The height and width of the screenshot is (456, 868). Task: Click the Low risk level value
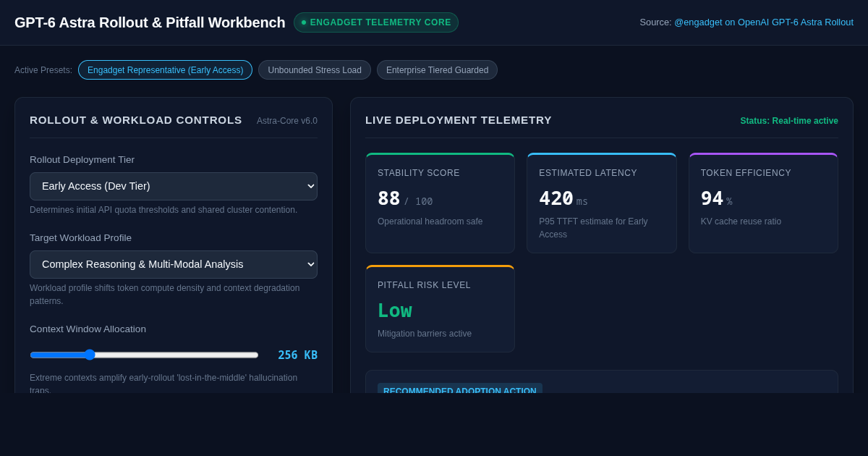coord(395,311)
